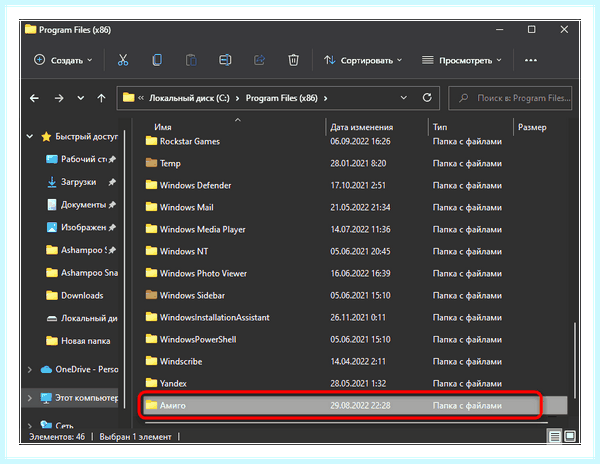The image size is (600, 464).
Task: Expand the Этот компьютер tree node
Action: coord(29,398)
